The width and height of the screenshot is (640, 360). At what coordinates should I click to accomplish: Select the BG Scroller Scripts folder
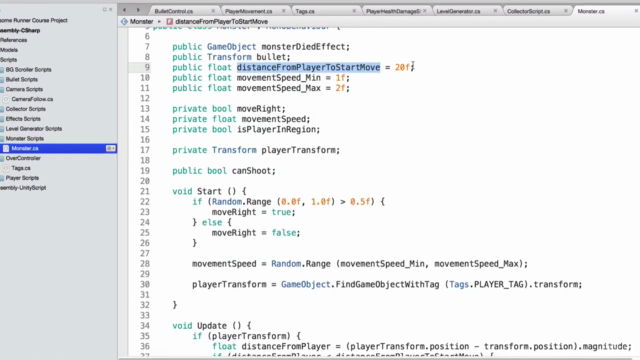point(29,70)
